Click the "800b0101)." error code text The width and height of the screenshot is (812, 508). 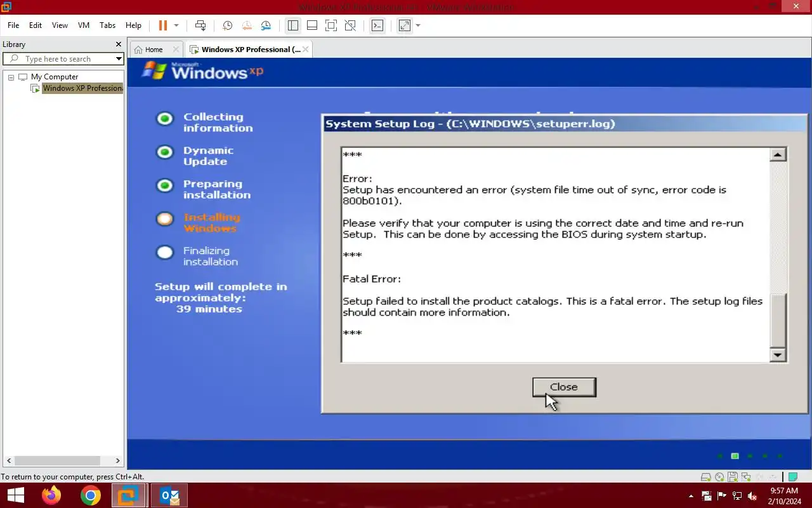click(x=372, y=201)
